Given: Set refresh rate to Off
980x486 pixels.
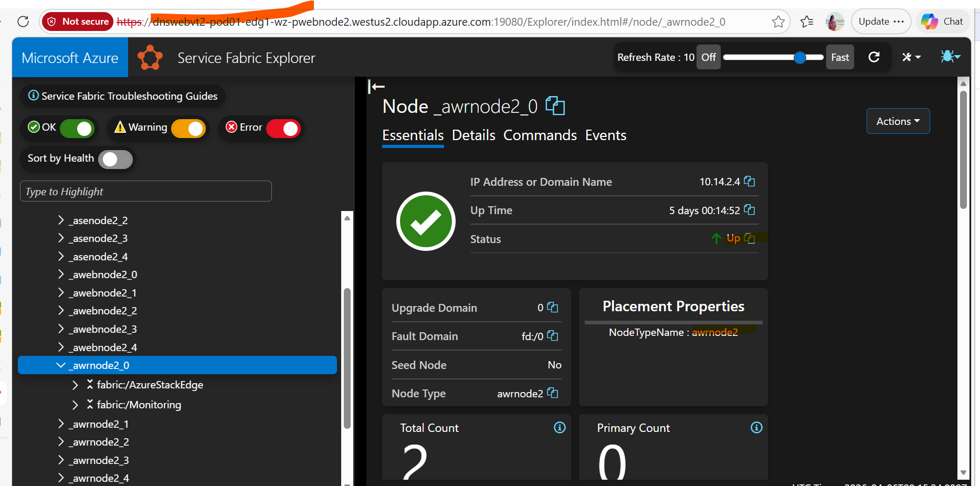Looking at the screenshot, I should (x=709, y=57).
